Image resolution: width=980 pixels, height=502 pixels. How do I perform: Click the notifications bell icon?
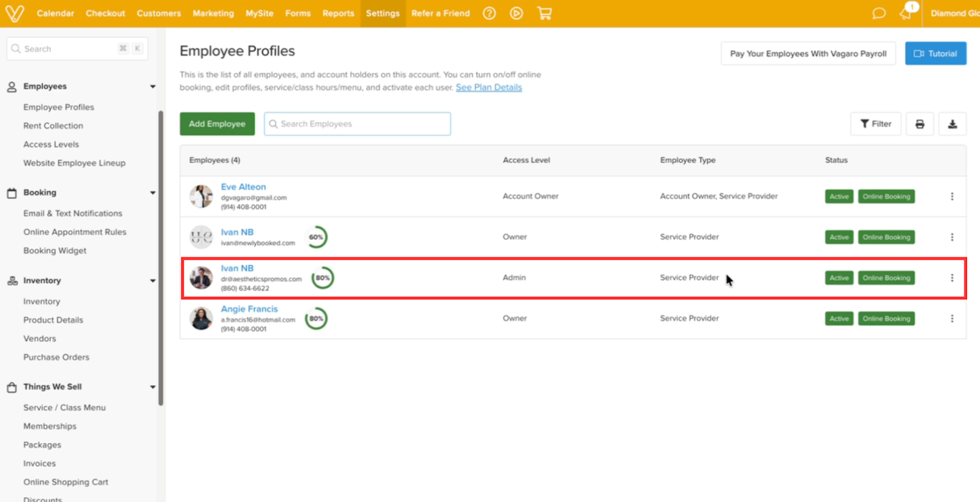[x=906, y=13]
